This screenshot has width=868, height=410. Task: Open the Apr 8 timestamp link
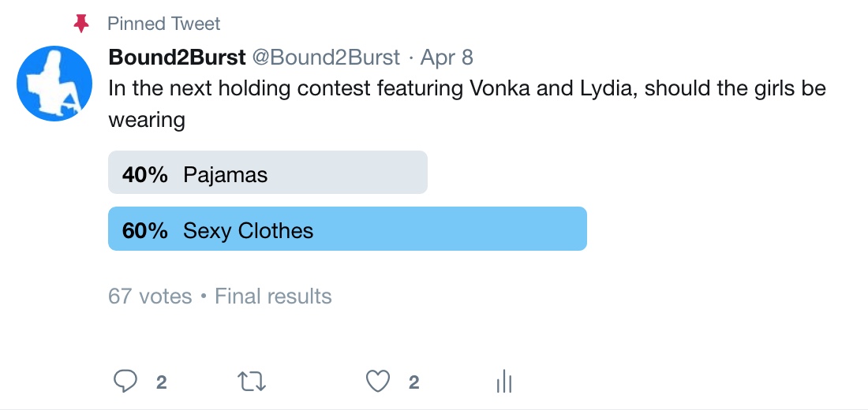click(x=447, y=58)
